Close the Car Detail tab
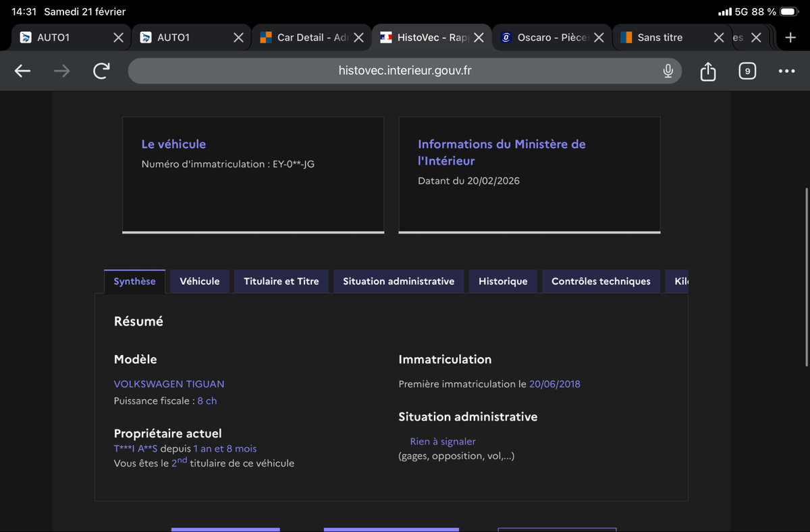Screen dimensions: 810x532 pos(358,38)
